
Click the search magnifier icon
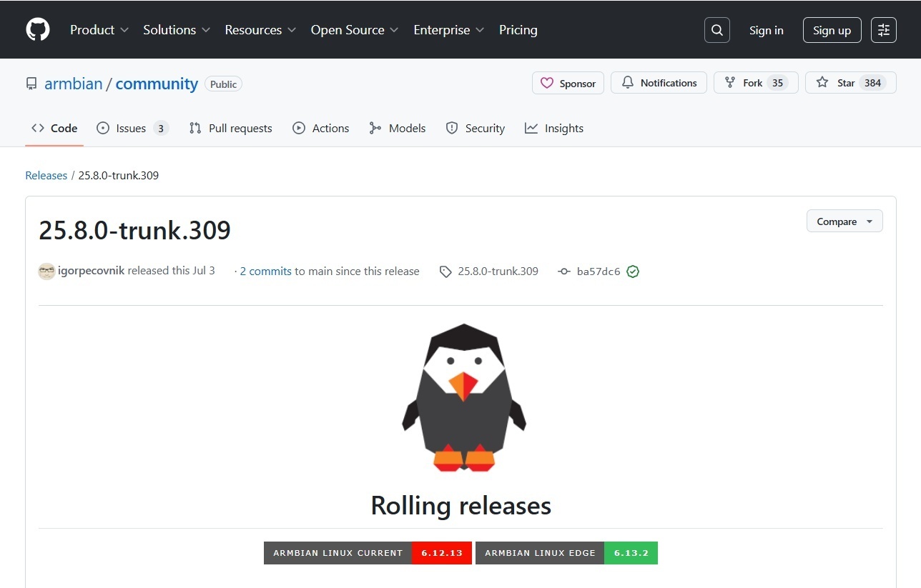click(717, 30)
